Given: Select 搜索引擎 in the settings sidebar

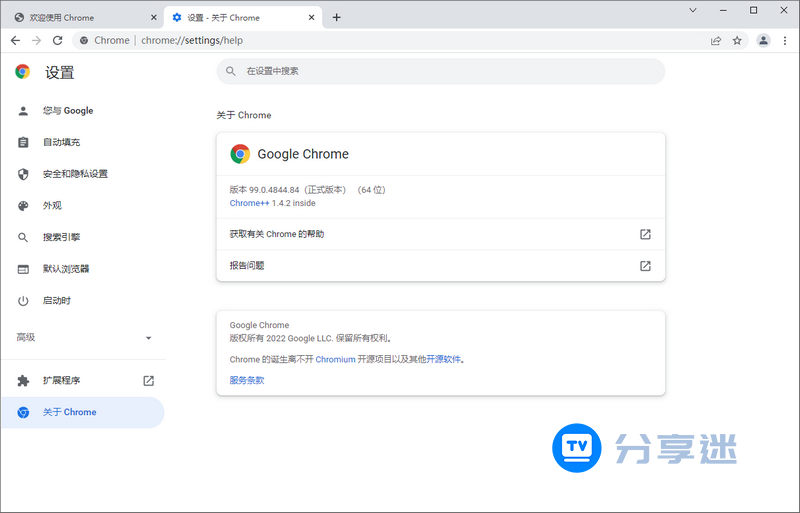Looking at the screenshot, I should pos(61,237).
